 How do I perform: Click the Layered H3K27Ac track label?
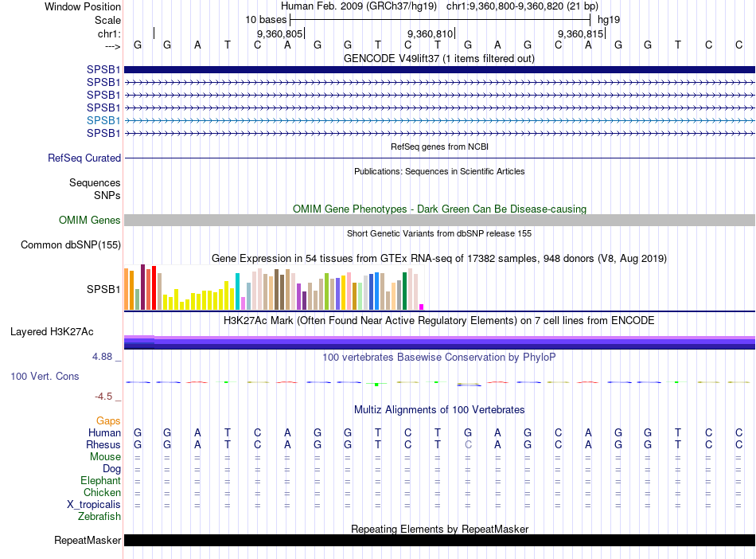pos(52,332)
